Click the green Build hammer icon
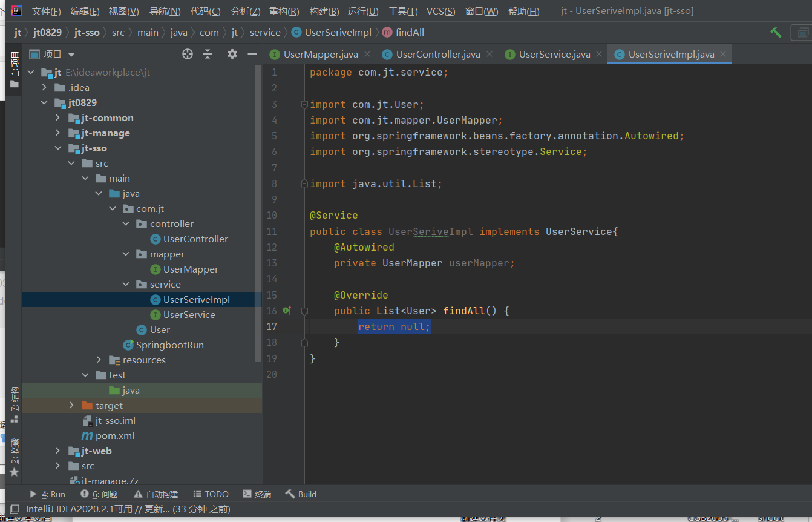 pos(776,33)
